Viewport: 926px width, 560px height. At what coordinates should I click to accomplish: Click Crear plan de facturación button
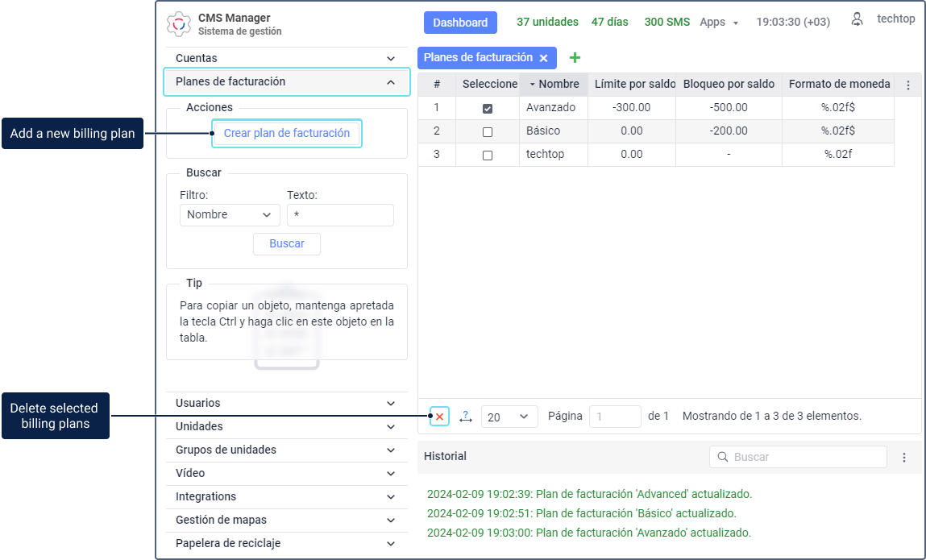coord(286,134)
